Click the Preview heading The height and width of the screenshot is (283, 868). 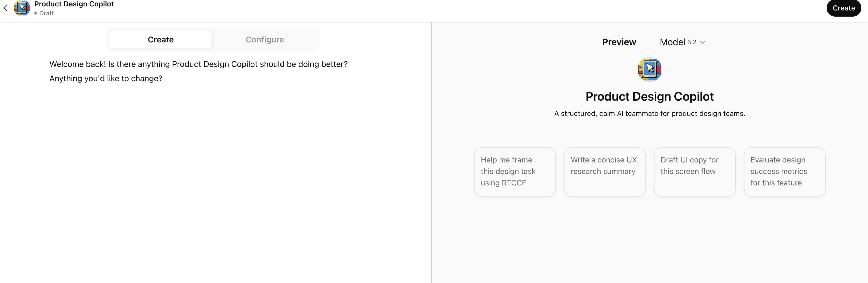click(619, 42)
